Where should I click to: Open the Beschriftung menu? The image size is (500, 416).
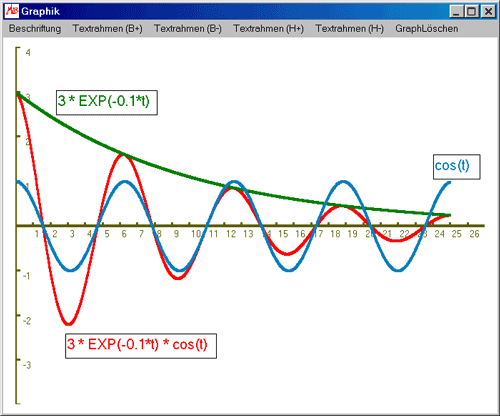35,29
